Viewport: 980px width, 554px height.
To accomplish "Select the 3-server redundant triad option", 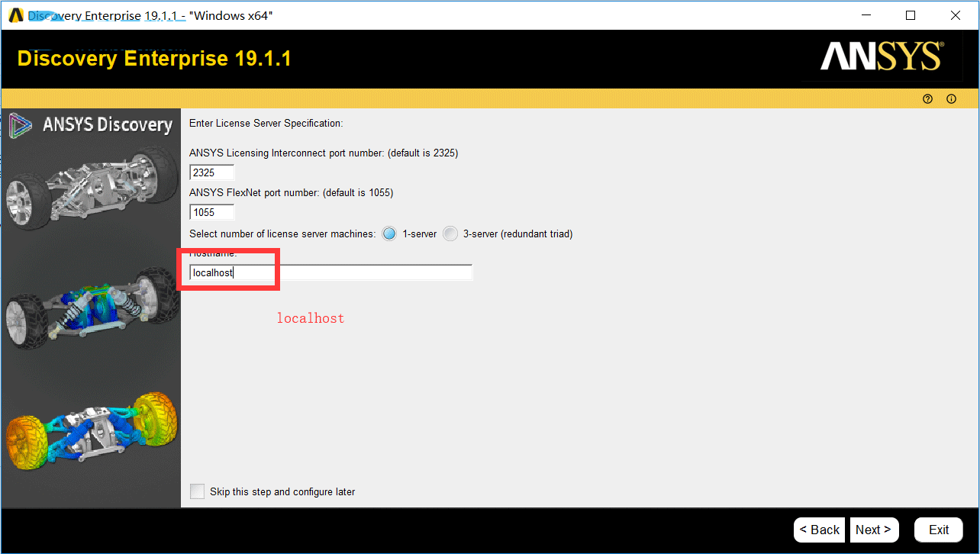I will [x=450, y=234].
